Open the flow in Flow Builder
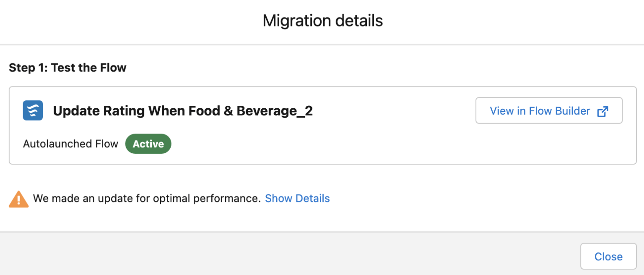This screenshot has width=644, height=275. (x=548, y=110)
